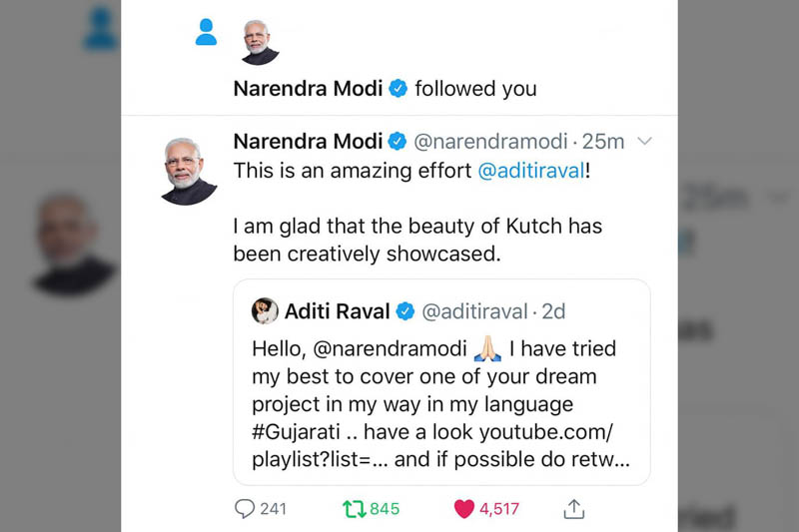Open the @aditiraval mention link

(531, 171)
